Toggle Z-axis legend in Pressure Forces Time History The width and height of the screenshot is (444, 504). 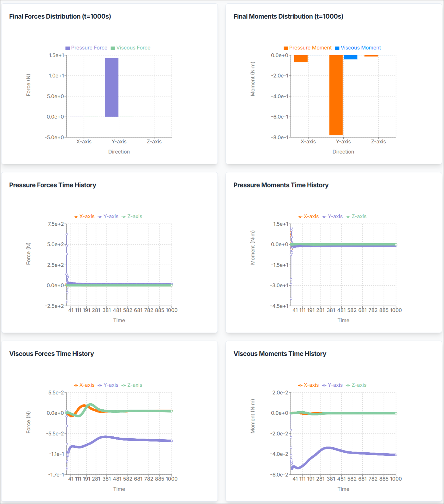click(132, 217)
